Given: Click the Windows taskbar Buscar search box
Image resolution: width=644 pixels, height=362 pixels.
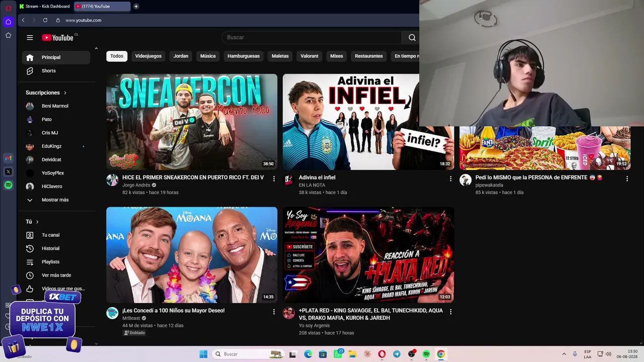Looking at the screenshot, I should (249, 354).
